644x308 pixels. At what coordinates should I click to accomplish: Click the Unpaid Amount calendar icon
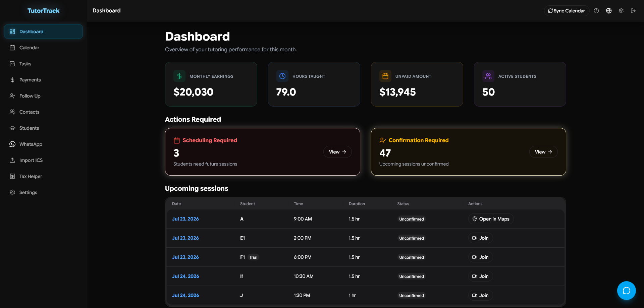pos(385,76)
